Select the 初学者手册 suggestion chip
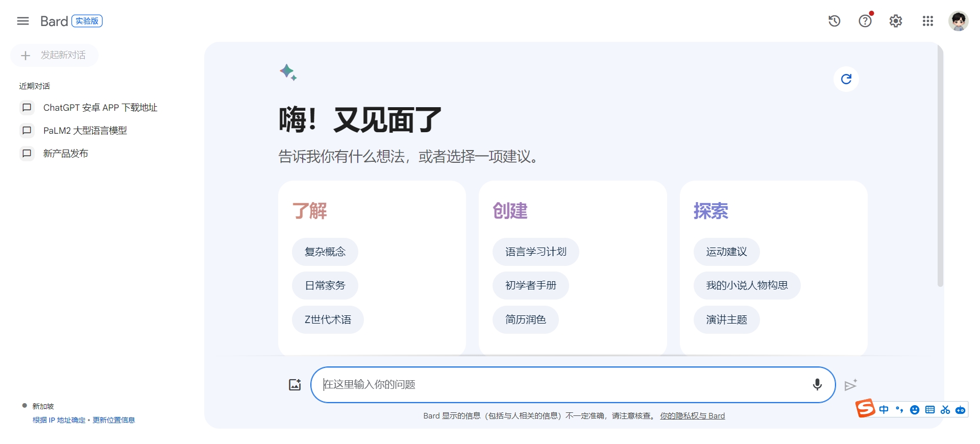 [531, 285]
